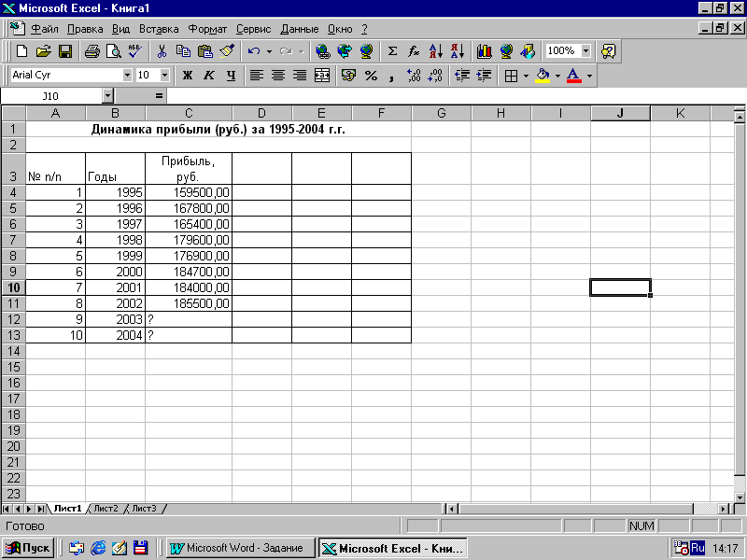Open the Сервис menu
Image resolution: width=747 pixels, height=560 pixels.
253,29
